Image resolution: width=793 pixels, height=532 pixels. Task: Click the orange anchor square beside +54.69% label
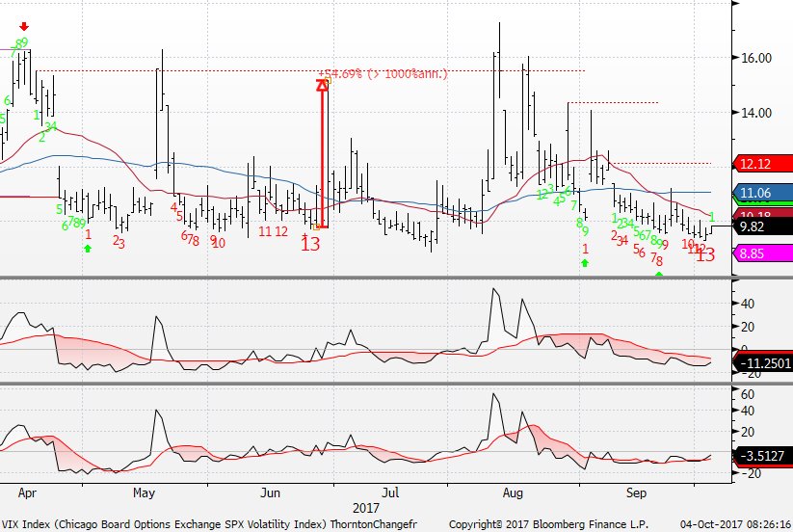point(328,80)
